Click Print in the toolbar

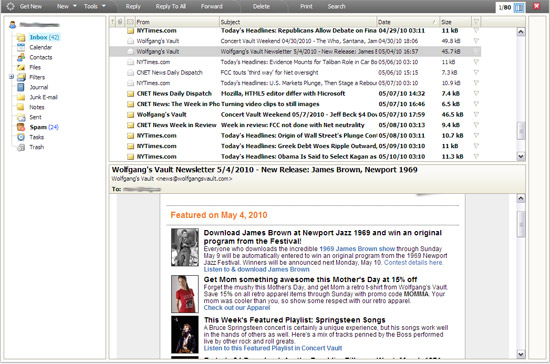306,6
